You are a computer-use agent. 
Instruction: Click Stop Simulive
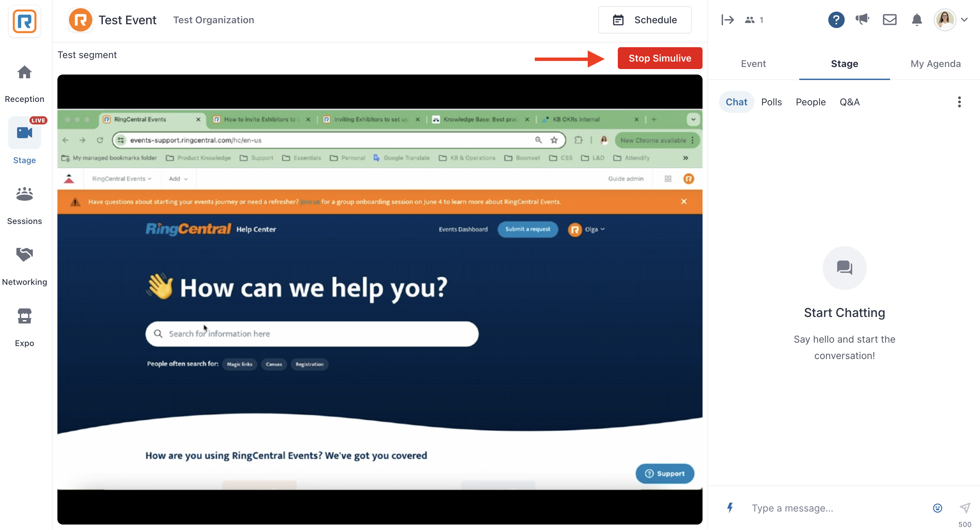660,58
